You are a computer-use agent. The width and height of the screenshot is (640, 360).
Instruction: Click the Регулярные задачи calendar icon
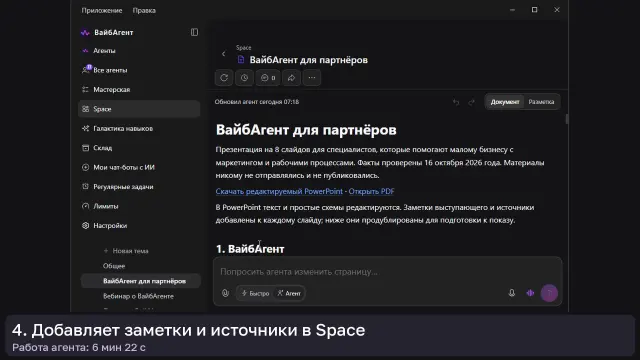[x=85, y=187]
